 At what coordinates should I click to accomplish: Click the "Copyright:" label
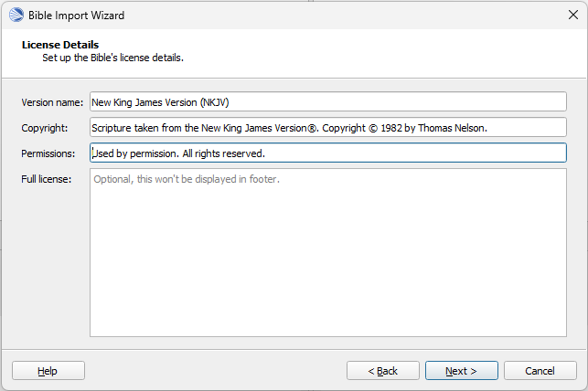pos(44,128)
